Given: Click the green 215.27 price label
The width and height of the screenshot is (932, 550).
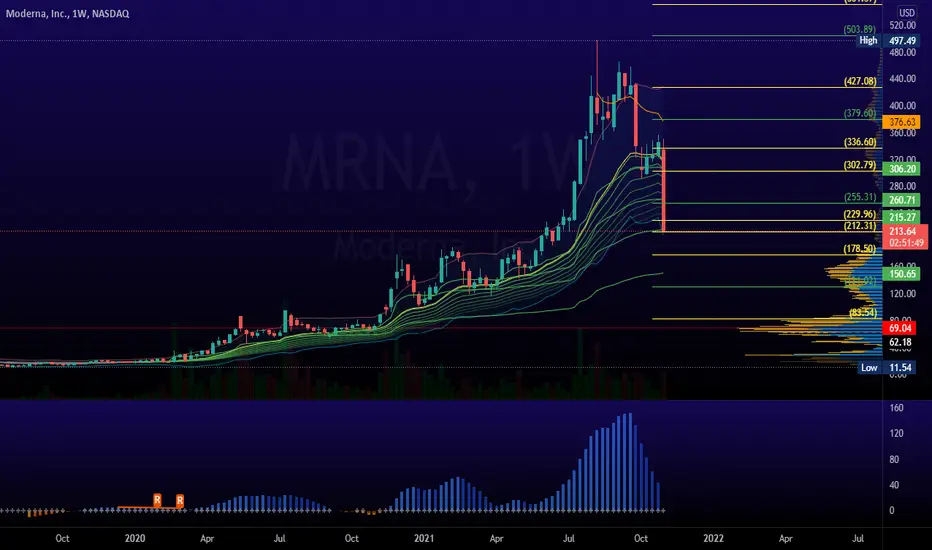Looking at the screenshot, I should (902, 217).
